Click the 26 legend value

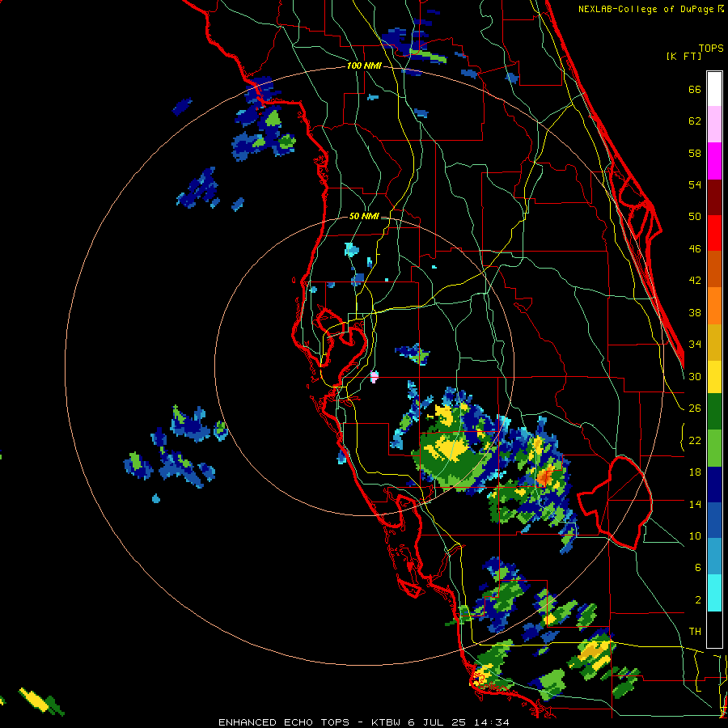(x=695, y=408)
